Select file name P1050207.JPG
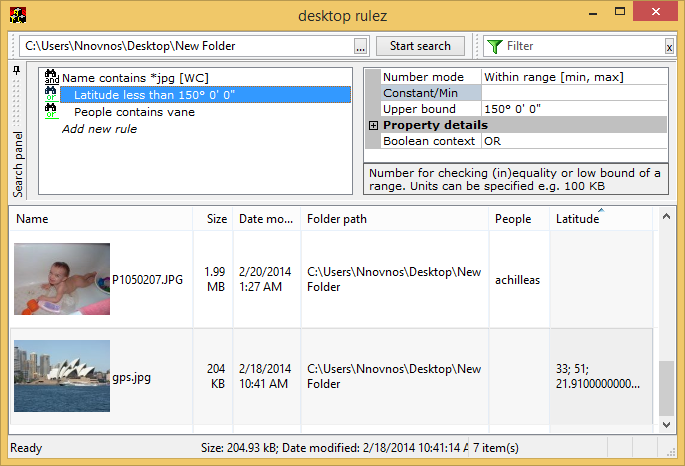 pyautogui.click(x=148, y=280)
